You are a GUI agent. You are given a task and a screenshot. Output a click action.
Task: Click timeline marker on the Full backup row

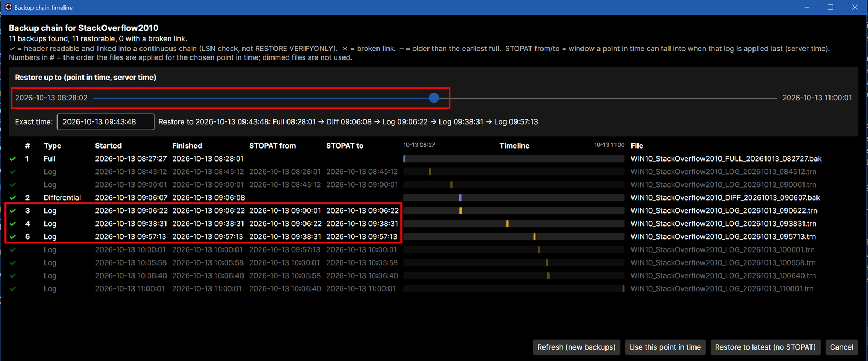[x=405, y=159]
